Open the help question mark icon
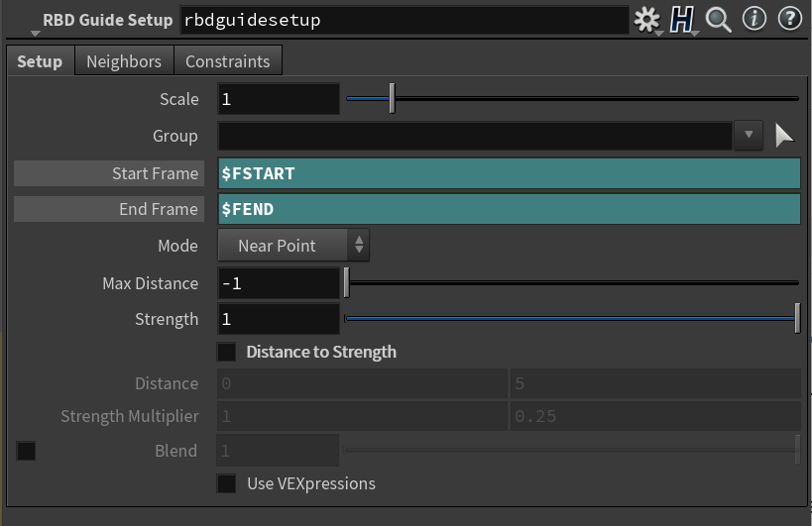Image resolution: width=812 pixels, height=526 pixels. pos(789,19)
